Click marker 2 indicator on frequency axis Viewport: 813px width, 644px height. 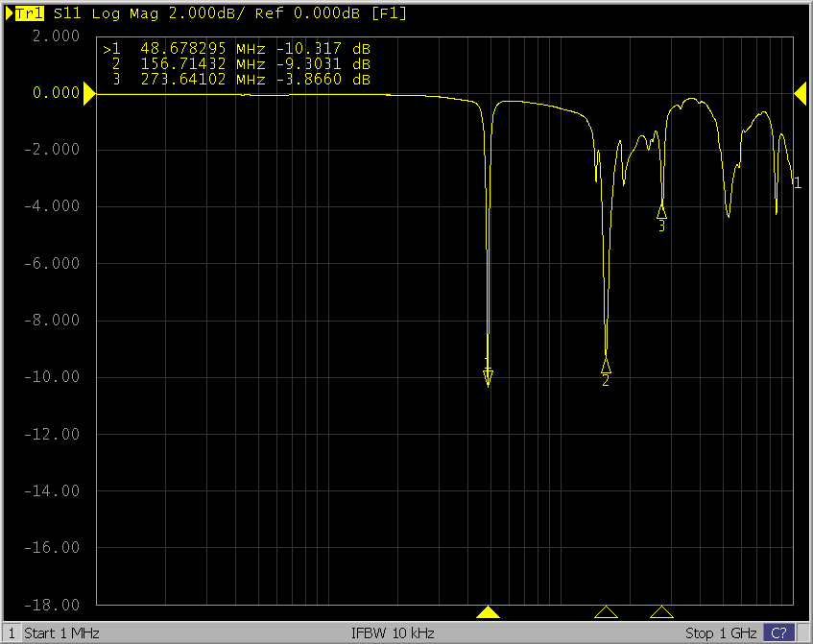pos(606,612)
